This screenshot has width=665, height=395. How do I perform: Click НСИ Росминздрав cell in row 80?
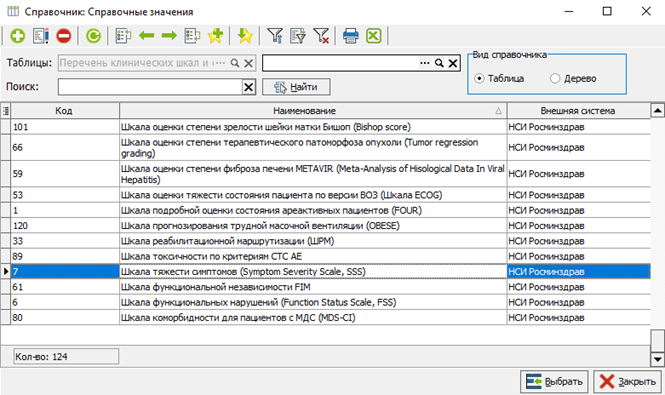tap(578, 317)
